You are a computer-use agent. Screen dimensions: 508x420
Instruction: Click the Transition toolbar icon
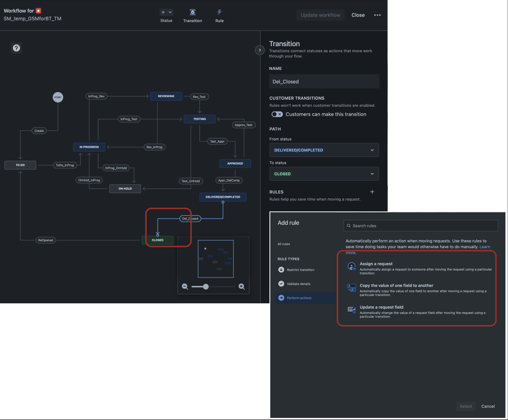point(192,12)
